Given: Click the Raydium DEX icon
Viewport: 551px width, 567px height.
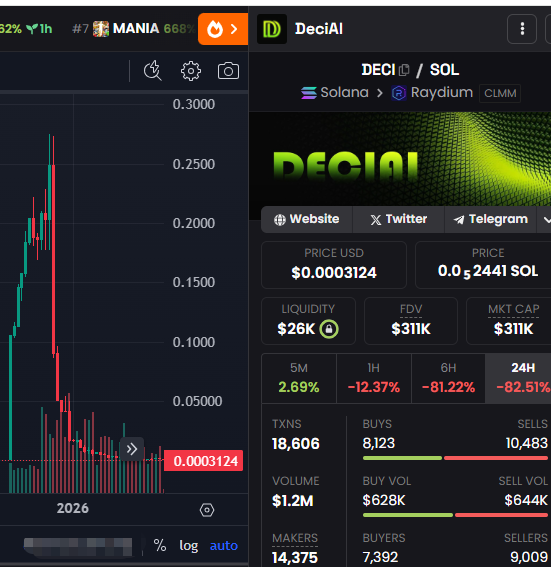Looking at the screenshot, I should tap(398, 93).
